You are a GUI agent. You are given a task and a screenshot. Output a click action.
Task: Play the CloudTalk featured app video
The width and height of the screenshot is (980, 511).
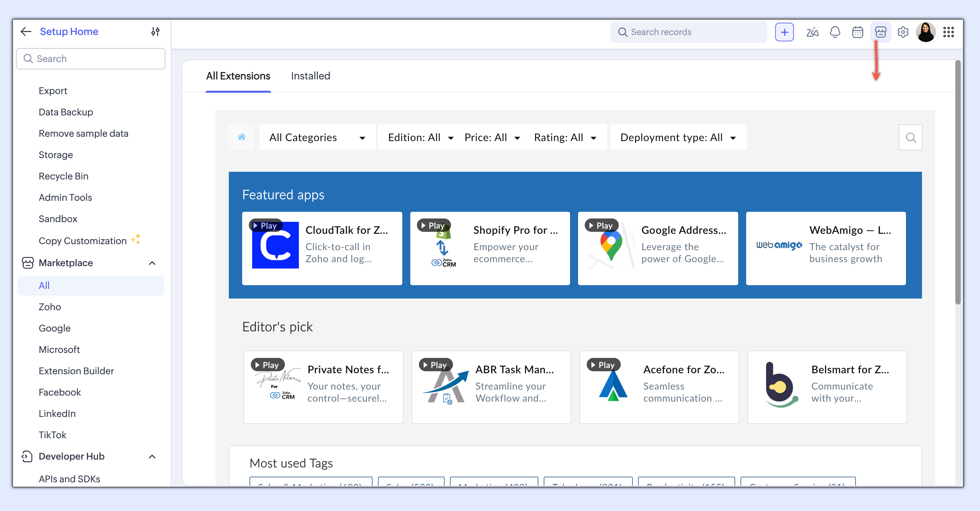pos(265,225)
